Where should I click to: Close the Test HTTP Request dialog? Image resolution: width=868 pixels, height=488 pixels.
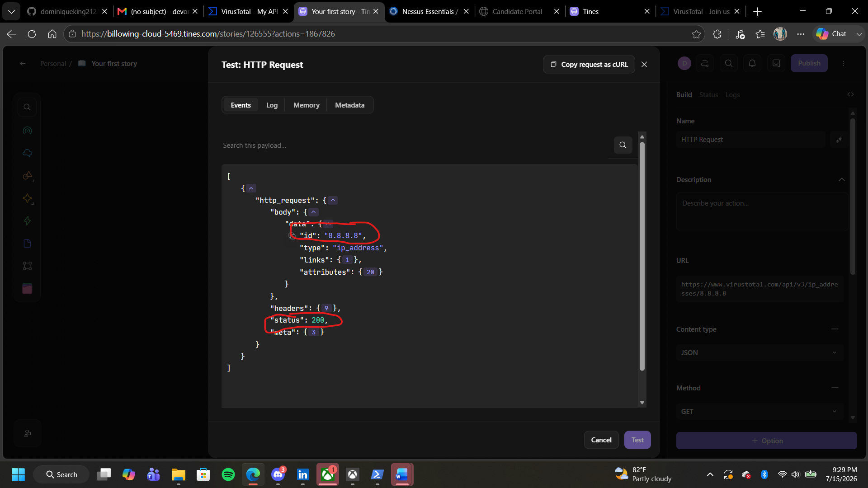pos(644,65)
